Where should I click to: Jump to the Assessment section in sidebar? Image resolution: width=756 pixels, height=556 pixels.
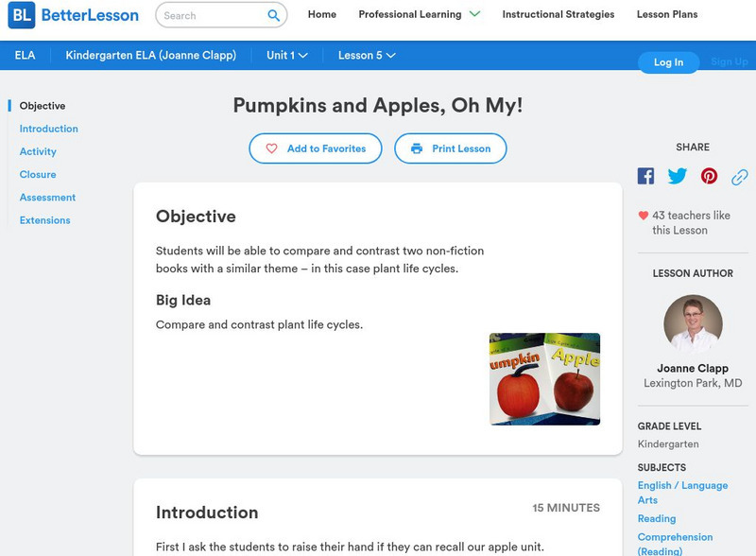tap(47, 198)
